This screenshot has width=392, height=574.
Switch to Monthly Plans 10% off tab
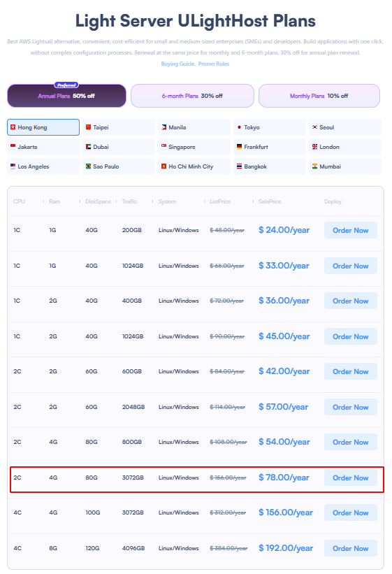point(319,96)
